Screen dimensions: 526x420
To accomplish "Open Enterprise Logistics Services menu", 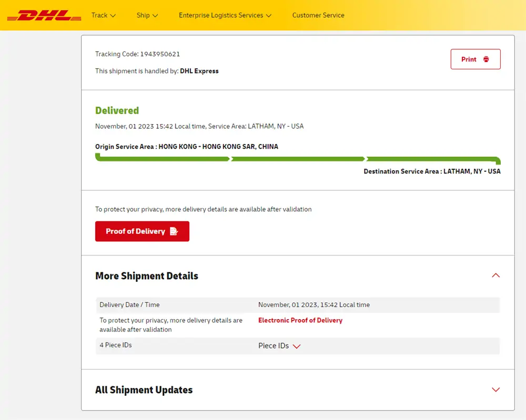I will click(225, 15).
